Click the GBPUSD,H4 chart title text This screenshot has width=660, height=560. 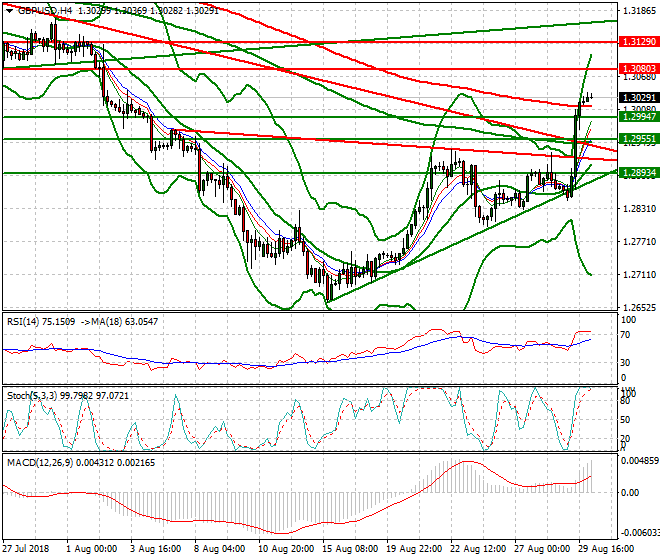coord(45,11)
